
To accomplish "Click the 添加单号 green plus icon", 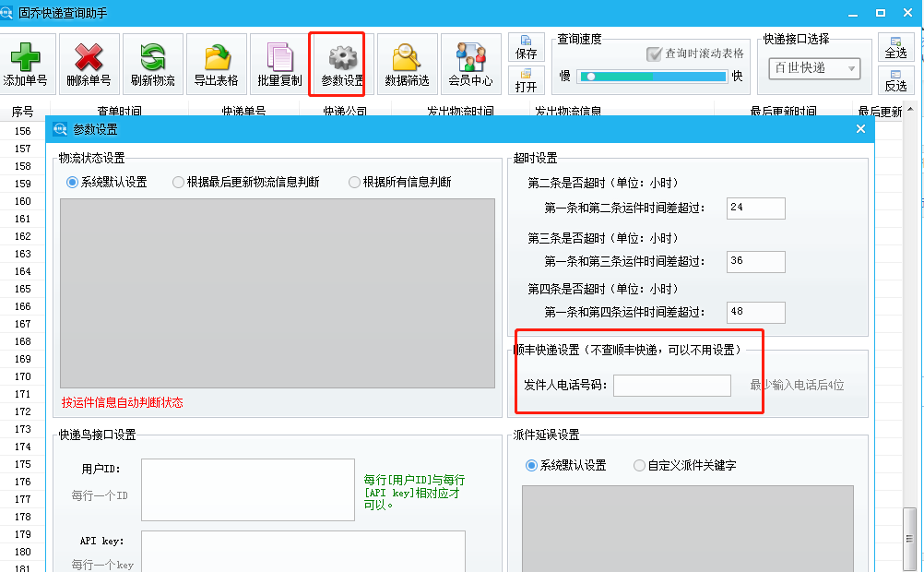I will point(25,57).
